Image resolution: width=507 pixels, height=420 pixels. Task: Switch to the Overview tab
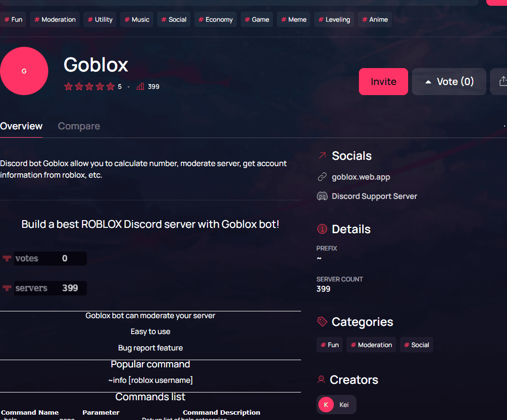21,126
